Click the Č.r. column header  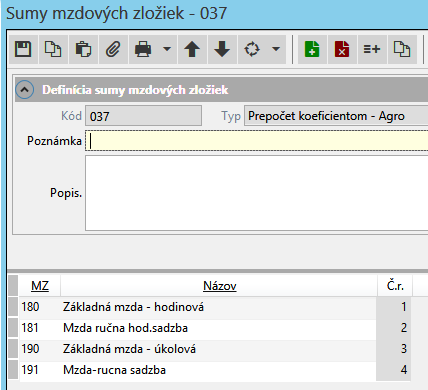tap(395, 286)
